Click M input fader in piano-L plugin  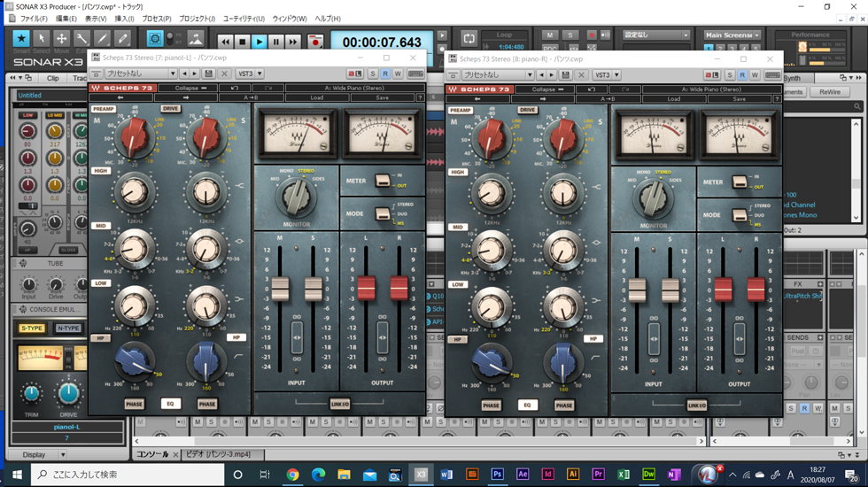pyautogui.click(x=280, y=289)
